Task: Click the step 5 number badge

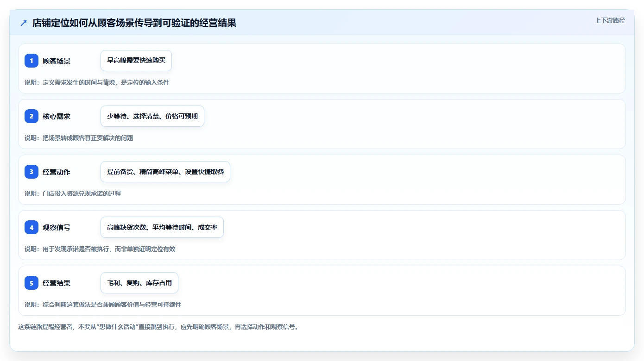Action: 32,283
